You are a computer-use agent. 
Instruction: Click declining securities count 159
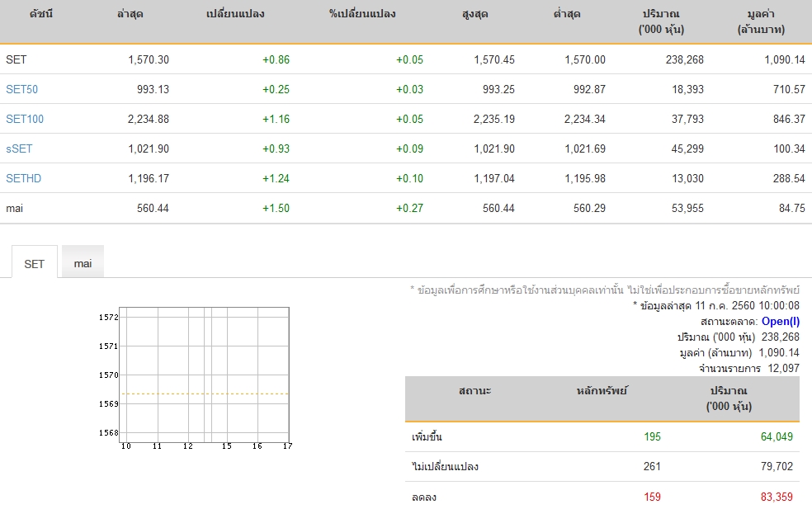point(653,497)
